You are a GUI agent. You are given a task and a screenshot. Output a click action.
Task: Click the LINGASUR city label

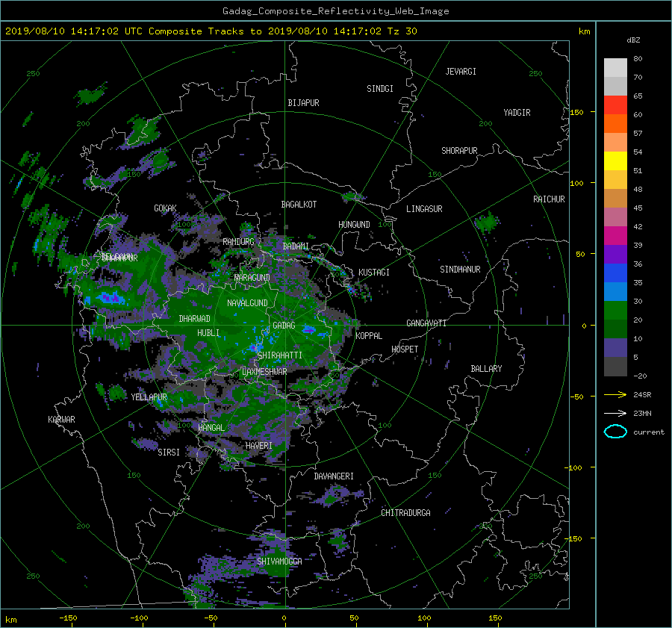click(x=424, y=209)
